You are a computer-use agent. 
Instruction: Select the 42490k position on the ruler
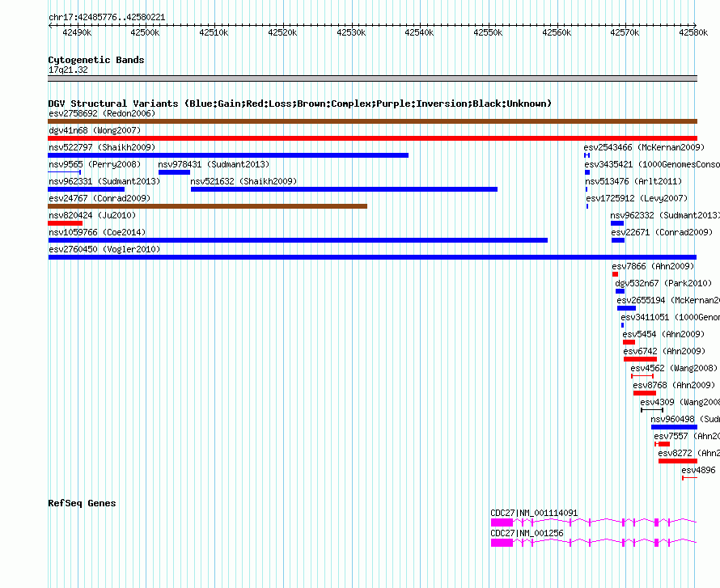tap(77, 32)
